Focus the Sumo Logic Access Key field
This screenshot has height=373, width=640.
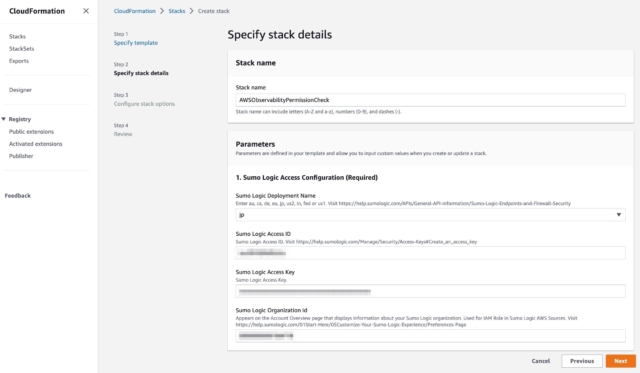coord(430,291)
